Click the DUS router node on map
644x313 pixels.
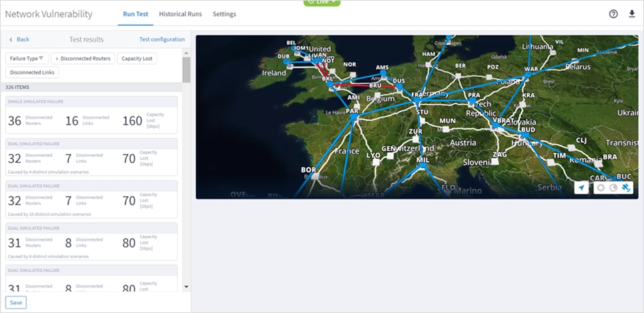(x=399, y=86)
